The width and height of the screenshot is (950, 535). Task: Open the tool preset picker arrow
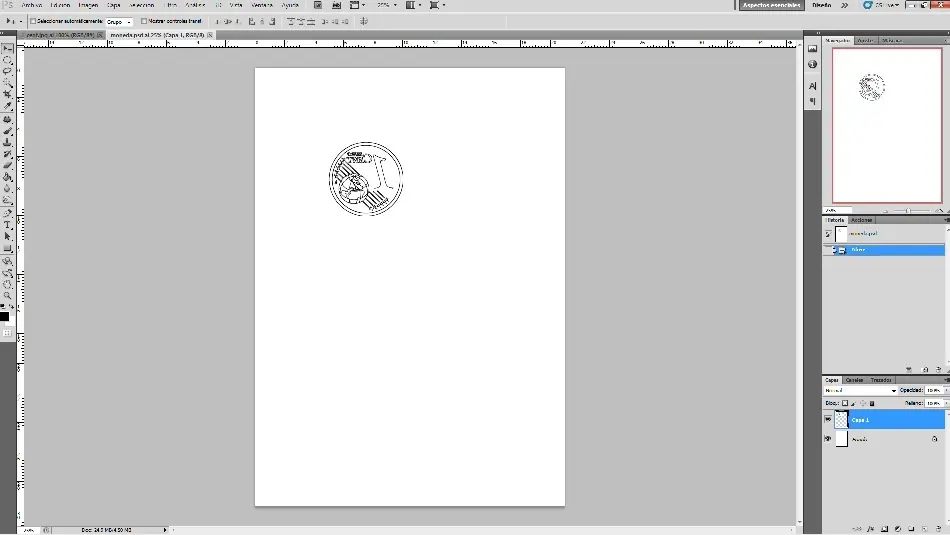[21, 22]
